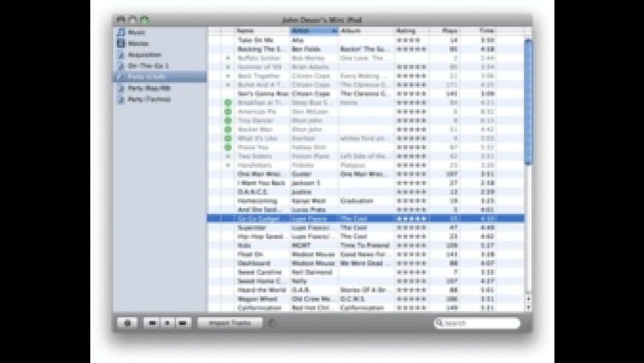This screenshot has height=363, width=644.
Task: Skip to the previous track
Action: click(x=152, y=323)
